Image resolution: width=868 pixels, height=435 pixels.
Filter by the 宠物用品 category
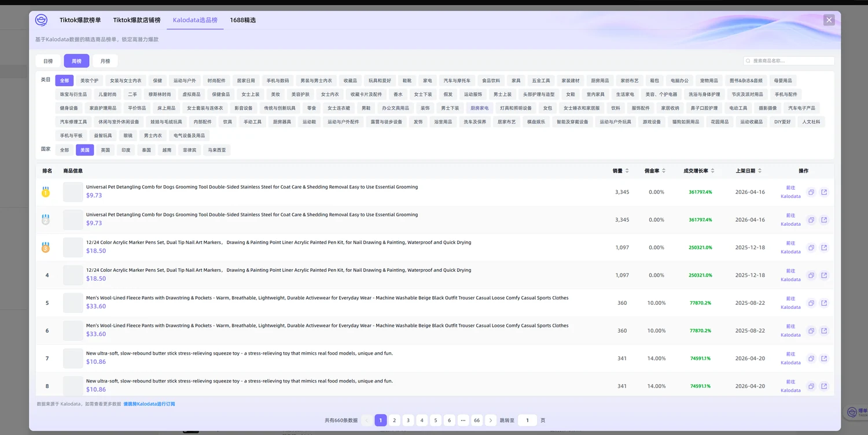pos(709,80)
